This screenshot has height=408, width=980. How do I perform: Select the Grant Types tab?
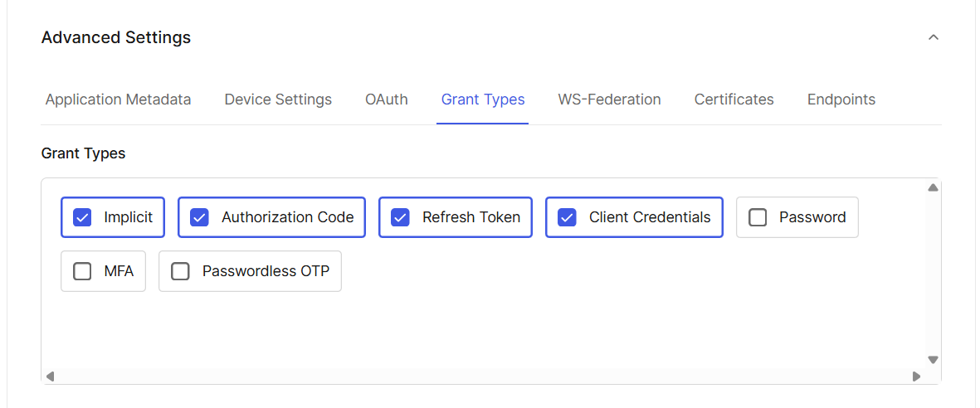pyautogui.click(x=483, y=100)
